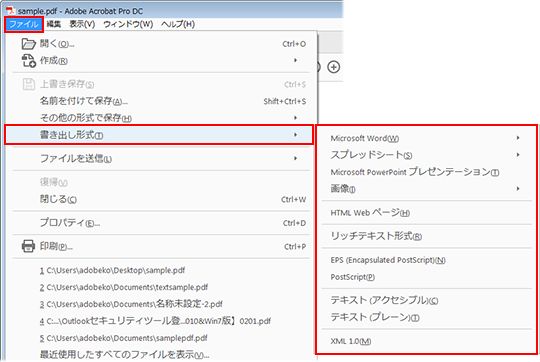Viewport: 540px width, 362px height.
Task: Click the Create PDF icon
Action: (29, 61)
